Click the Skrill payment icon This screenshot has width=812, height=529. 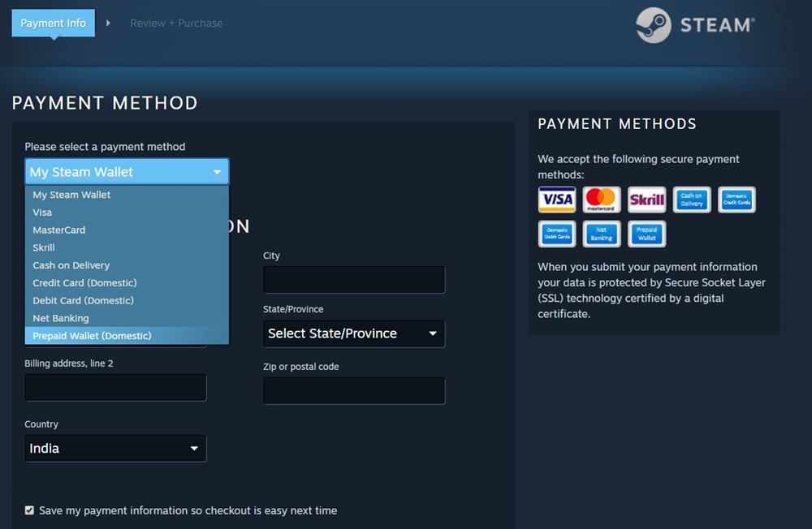coord(646,200)
